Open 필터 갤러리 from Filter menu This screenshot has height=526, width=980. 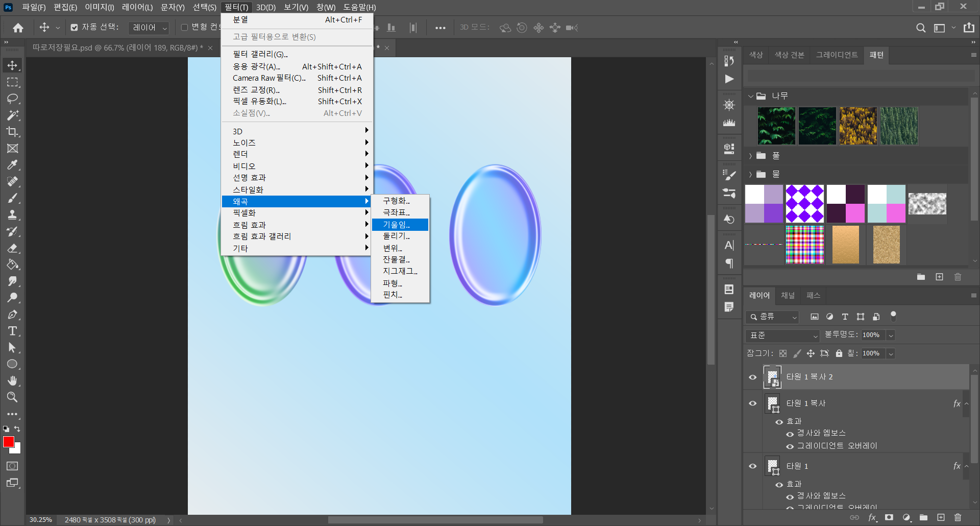tap(297, 54)
